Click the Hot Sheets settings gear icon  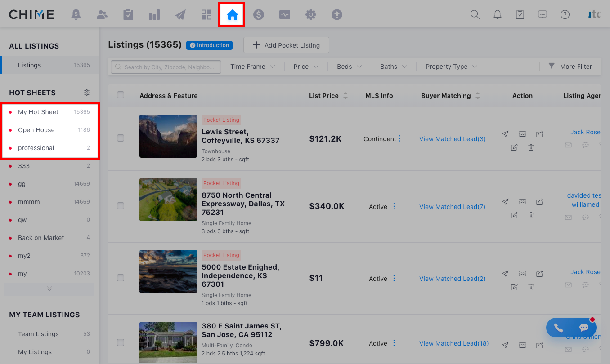pos(87,93)
